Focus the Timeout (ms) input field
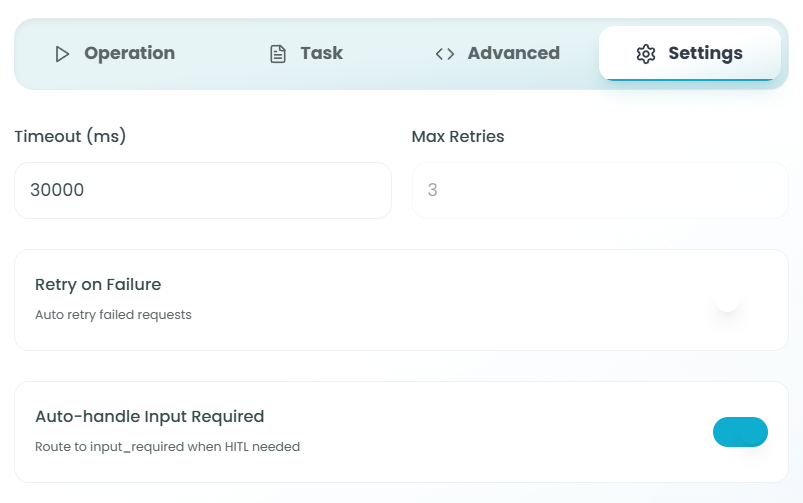The height and width of the screenshot is (503, 803). point(202,190)
